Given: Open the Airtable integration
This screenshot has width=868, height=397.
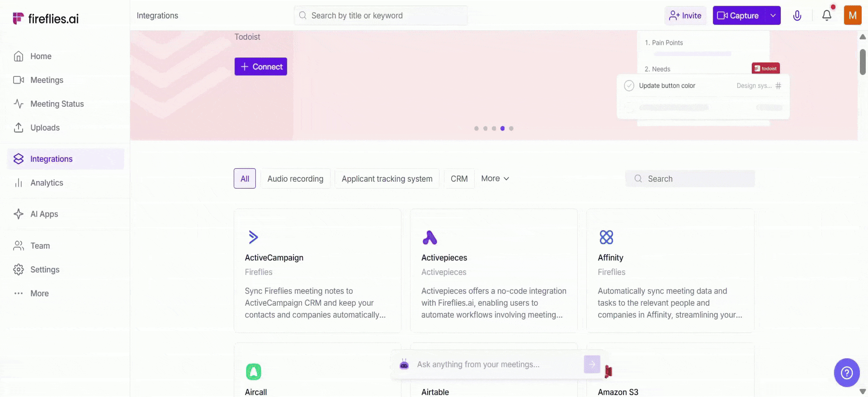Looking at the screenshot, I should pos(435,392).
